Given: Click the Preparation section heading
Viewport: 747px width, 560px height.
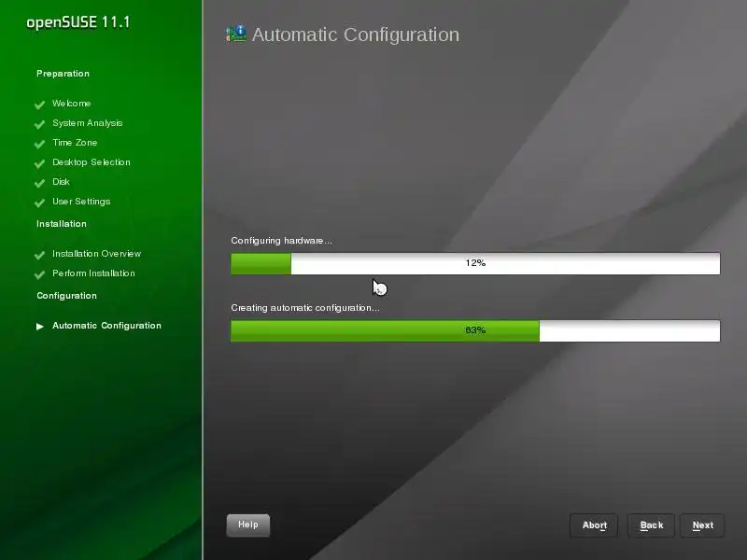Looking at the screenshot, I should point(63,74).
